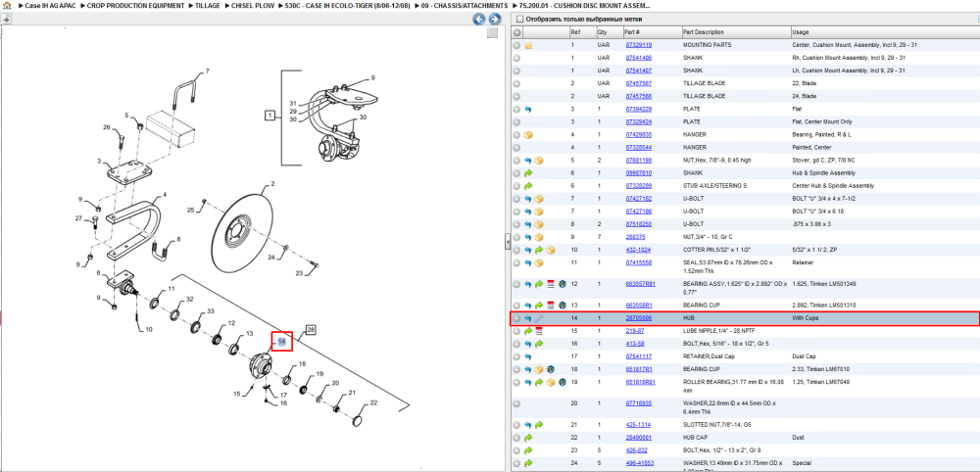
Task: Open the previous illustration with left arrow
Action: pyautogui.click(x=479, y=20)
